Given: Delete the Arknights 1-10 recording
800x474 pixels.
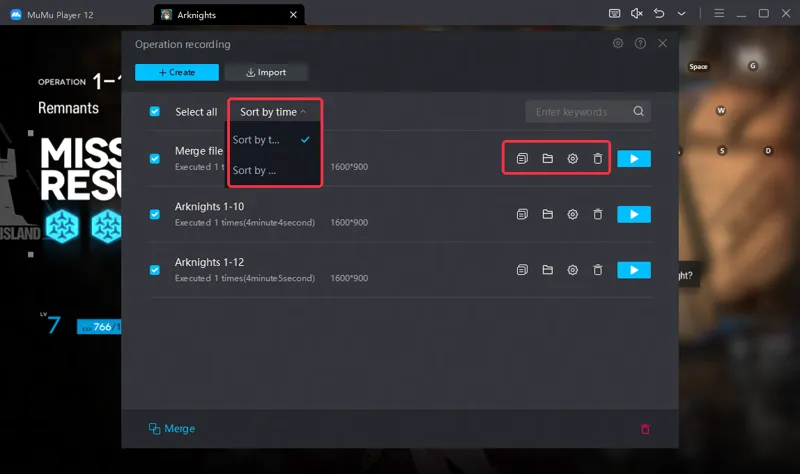Looking at the screenshot, I should 597,214.
